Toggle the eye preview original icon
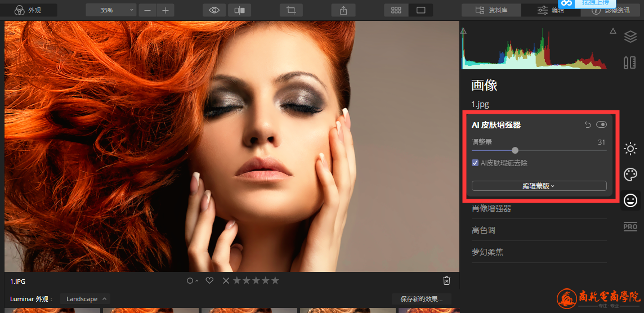Image resolution: width=644 pixels, height=313 pixels. [x=214, y=10]
